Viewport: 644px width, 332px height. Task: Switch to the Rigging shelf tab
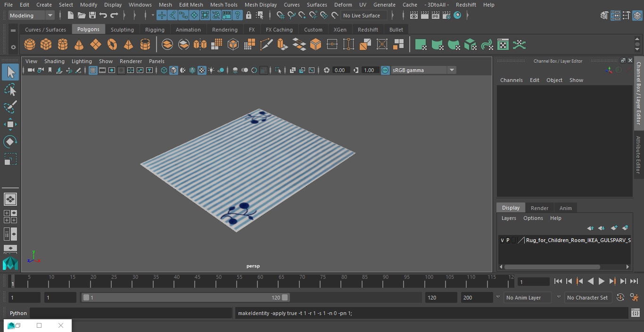[x=155, y=30]
